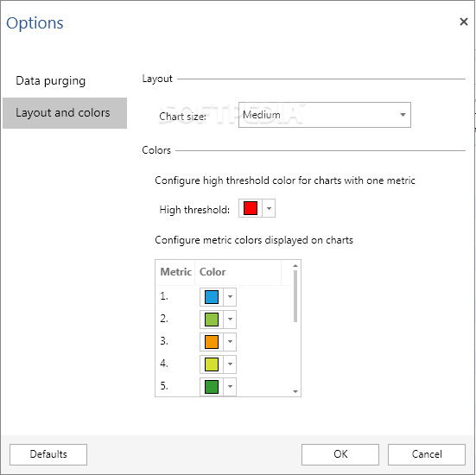The image size is (476, 475).
Task: Expand the High threshold color dropdown arrow
Action: pyautogui.click(x=269, y=208)
